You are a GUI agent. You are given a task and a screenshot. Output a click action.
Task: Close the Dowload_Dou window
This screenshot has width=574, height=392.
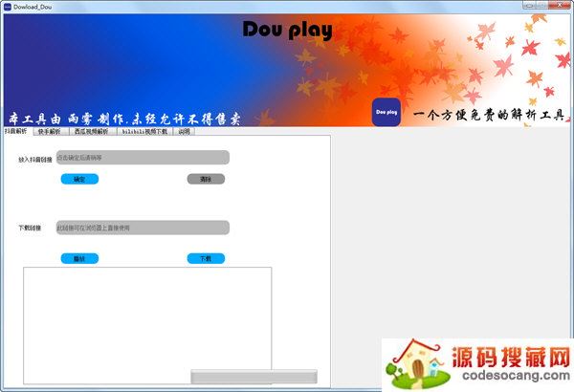(x=562, y=6)
